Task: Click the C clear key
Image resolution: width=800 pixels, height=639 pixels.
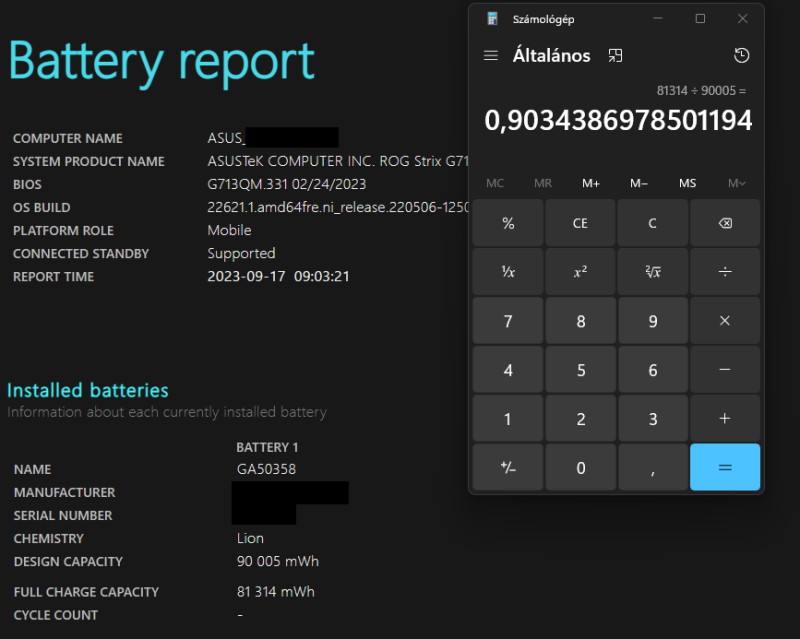Action: tap(653, 223)
